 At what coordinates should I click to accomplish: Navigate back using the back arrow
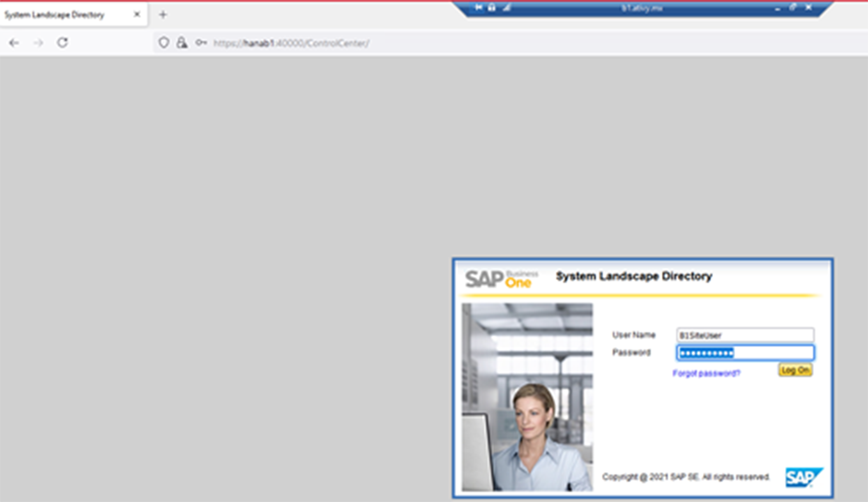point(15,42)
